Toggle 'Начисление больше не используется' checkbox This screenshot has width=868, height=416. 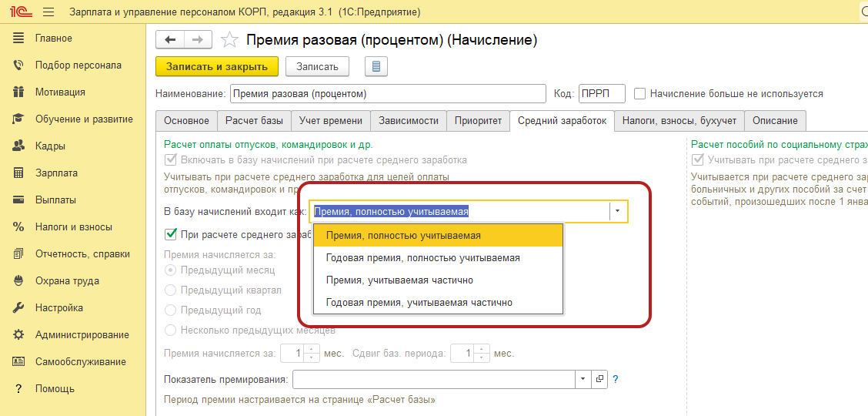coord(639,94)
